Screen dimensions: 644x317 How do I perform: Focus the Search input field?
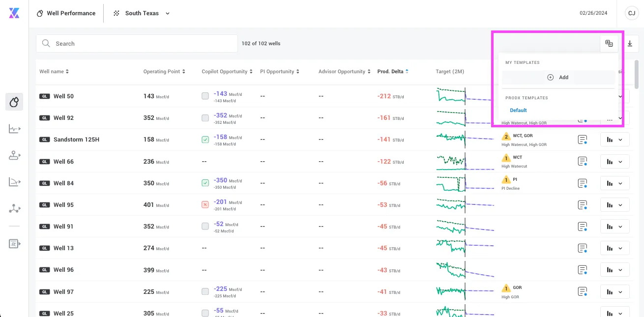137,44
